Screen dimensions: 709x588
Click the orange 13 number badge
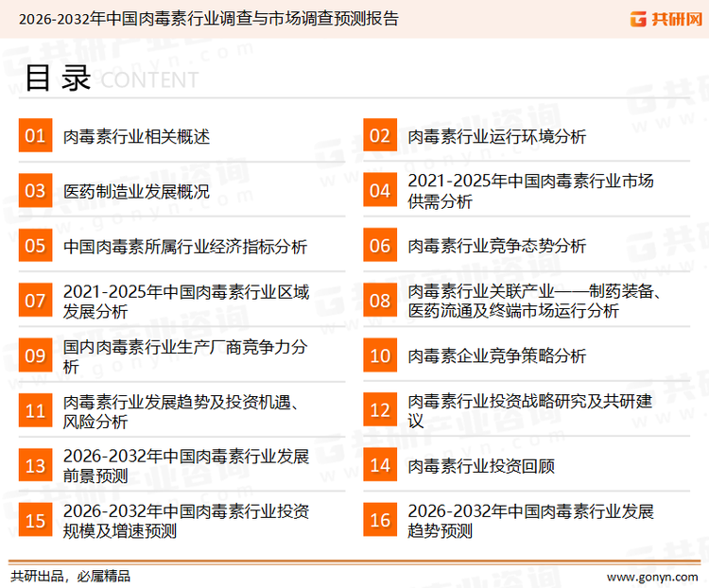[x=35, y=465]
